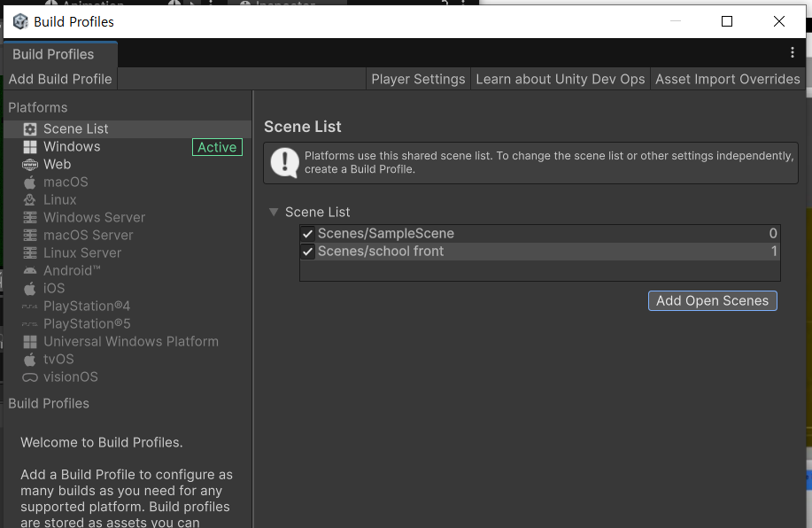Screen dimensions: 812x528
Task: Uncheck the Scenes/school front checkbox
Action: pos(307,252)
